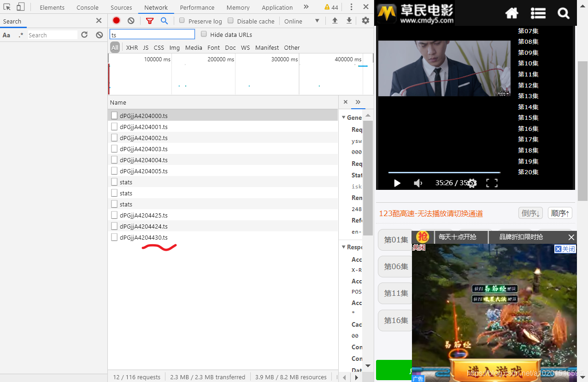Screen dimensions: 588x382
Task: Clear the search results icon
Action: [x=99, y=35]
